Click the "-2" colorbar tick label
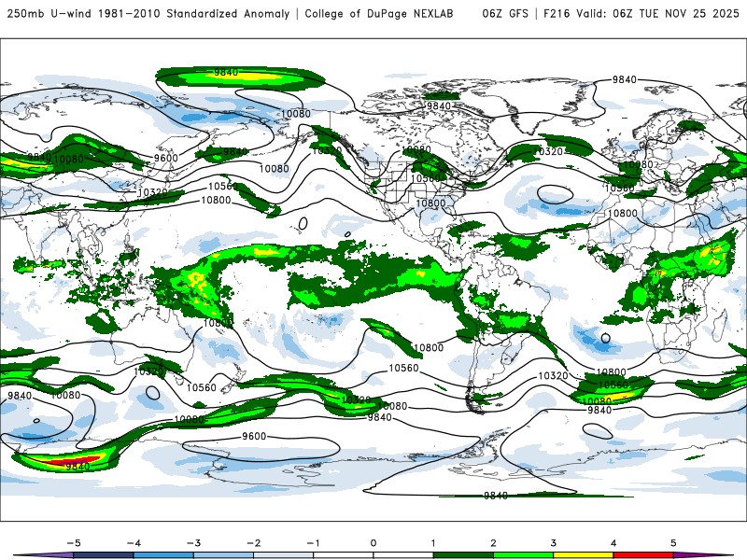Screen dimensions: 747x560 253,543
